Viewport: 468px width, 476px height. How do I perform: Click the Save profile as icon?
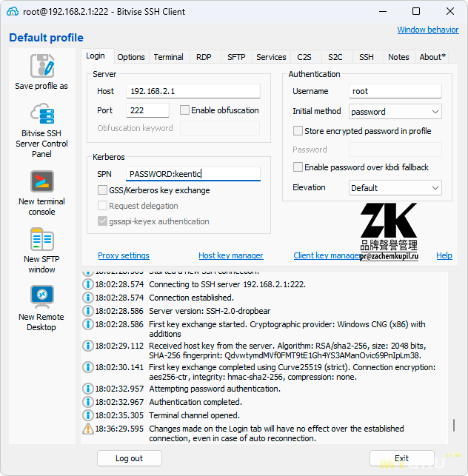(x=42, y=66)
